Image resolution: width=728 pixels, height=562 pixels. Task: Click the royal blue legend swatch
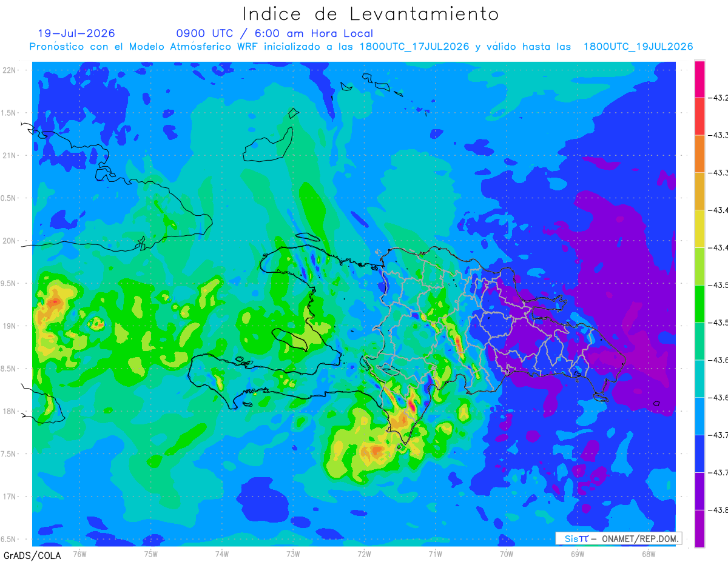point(699,453)
